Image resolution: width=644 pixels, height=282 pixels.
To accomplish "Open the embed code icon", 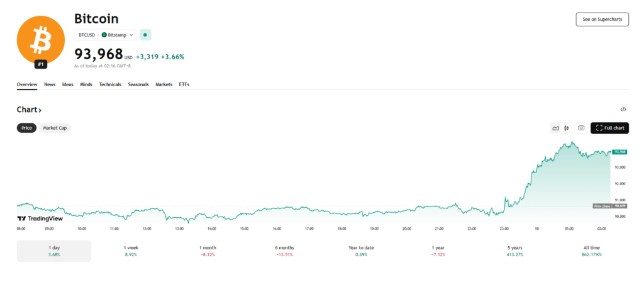I will pos(623,110).
